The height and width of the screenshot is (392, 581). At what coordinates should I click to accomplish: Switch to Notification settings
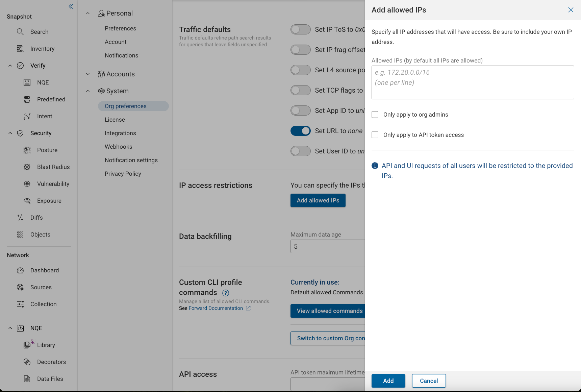(x=131, y=160)
